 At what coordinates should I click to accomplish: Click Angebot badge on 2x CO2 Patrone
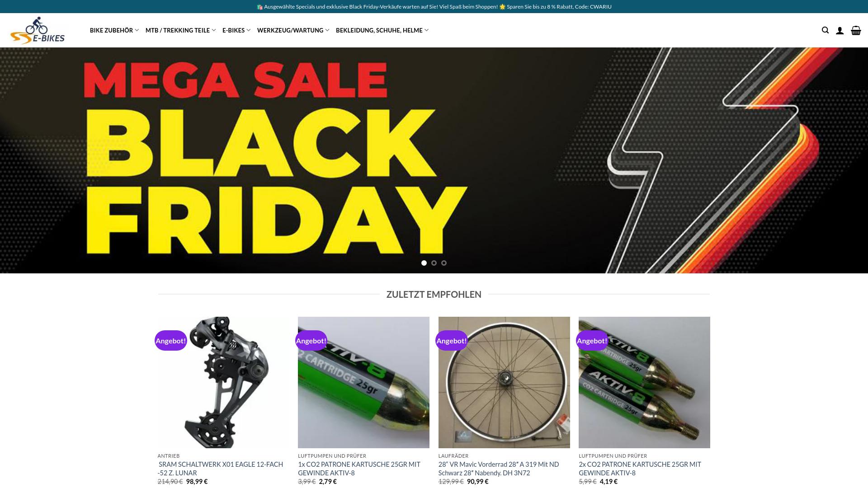point(592,341)
